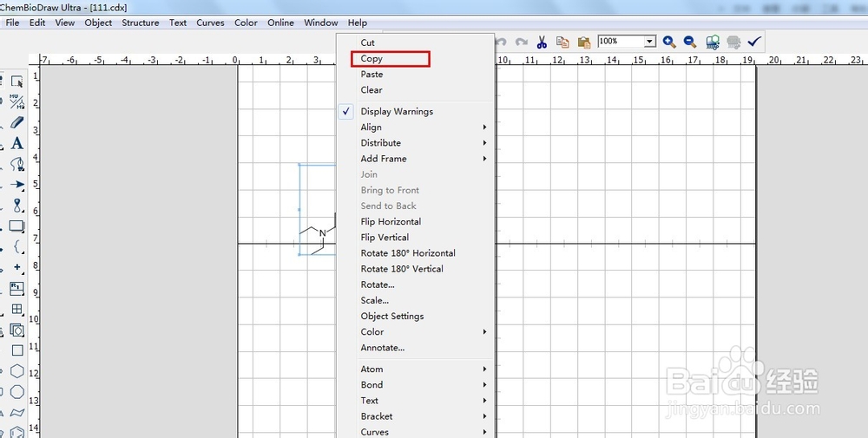The image size is (868, 438).
Task: Click the Zoom In magnifier icon
Action: 669,42
